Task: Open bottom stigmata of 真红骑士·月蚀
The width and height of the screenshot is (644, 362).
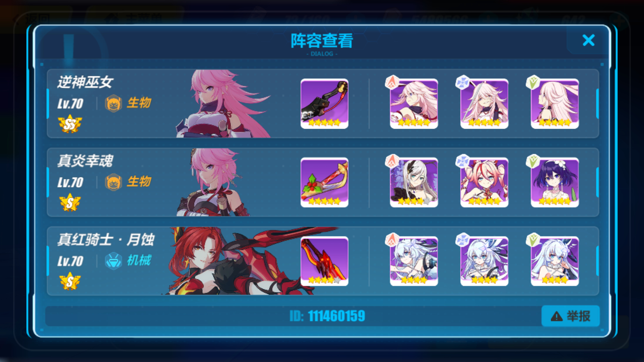Action: coord(554,261)
